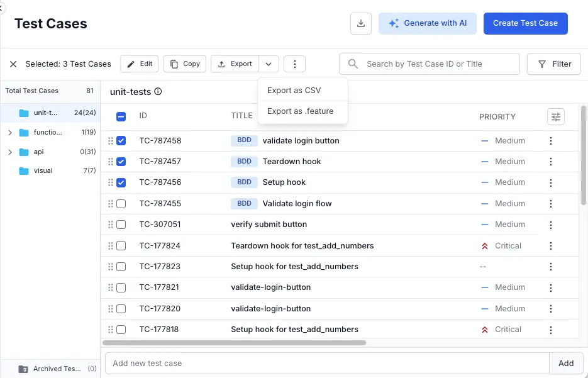Toggle the select-all checkbox in table header
The width and height of the screenshot is (588, 378).
121,116
